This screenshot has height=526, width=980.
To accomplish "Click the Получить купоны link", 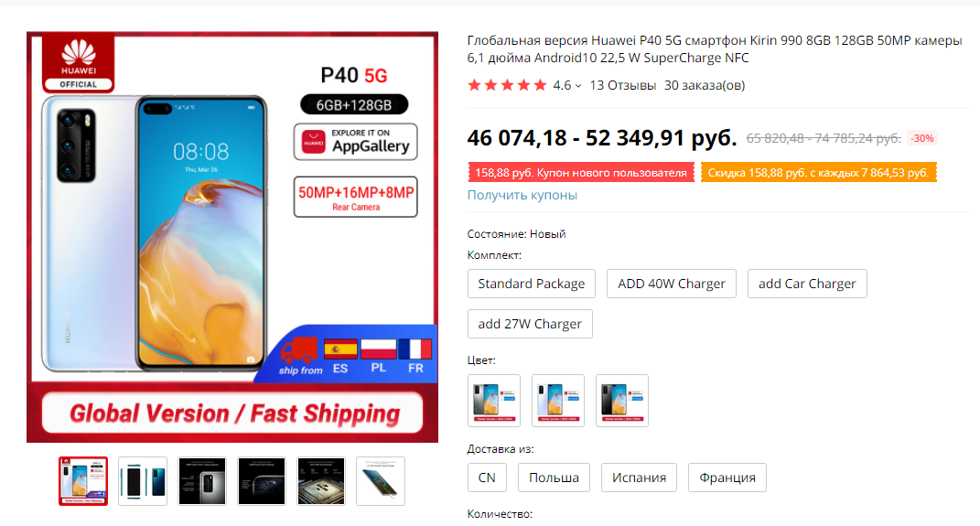I will [522, 195].
